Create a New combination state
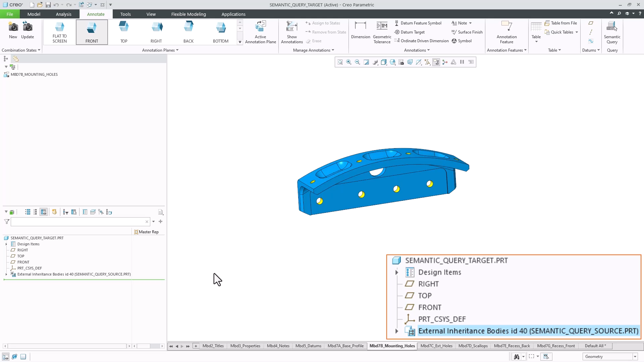Viewport: 644px width, 362px height. pos(13,30)
